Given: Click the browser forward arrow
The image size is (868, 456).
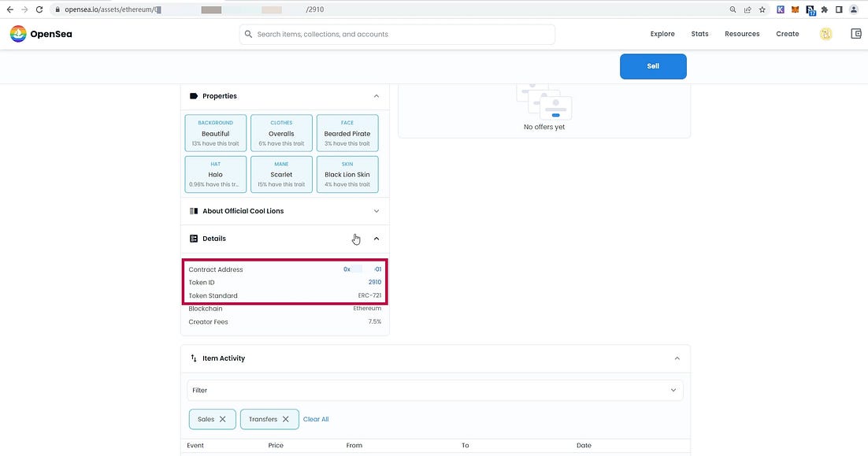Looking at the screenshot, I should (x=24, y=9).
